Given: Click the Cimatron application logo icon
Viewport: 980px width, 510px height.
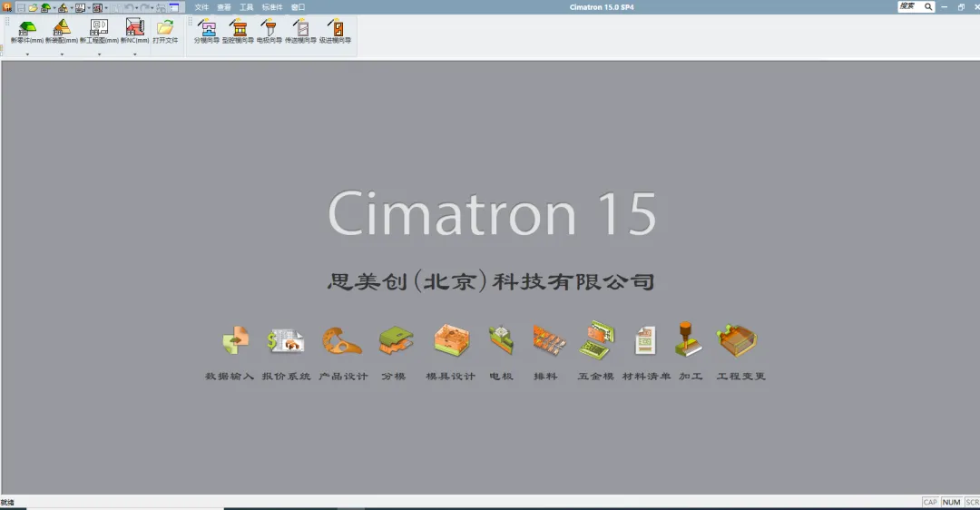Looking at the screenshot, I should pyautogui.click(x=7, y=7).
